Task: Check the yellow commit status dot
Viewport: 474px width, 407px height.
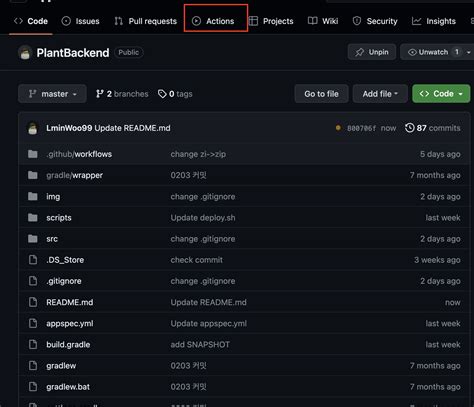Action: click(x=338, y=128)
